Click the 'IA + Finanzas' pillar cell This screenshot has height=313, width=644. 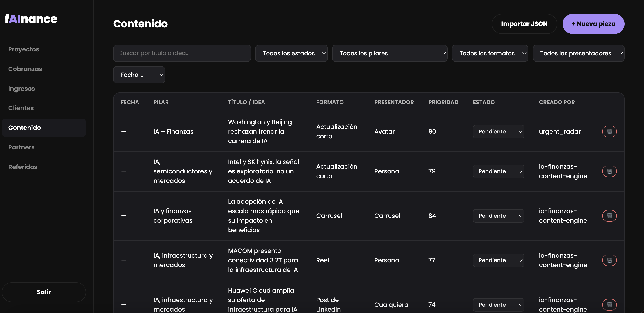[x=173, y=131]
